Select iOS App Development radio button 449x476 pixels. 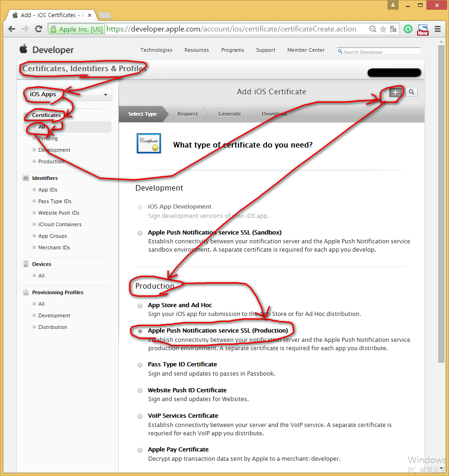pyautogui.click(x=140, y=207)
